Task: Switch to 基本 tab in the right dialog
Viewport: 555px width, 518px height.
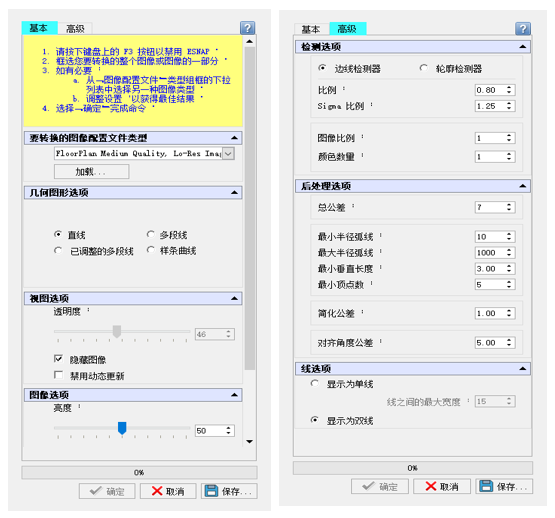Action: pos(311,29)
